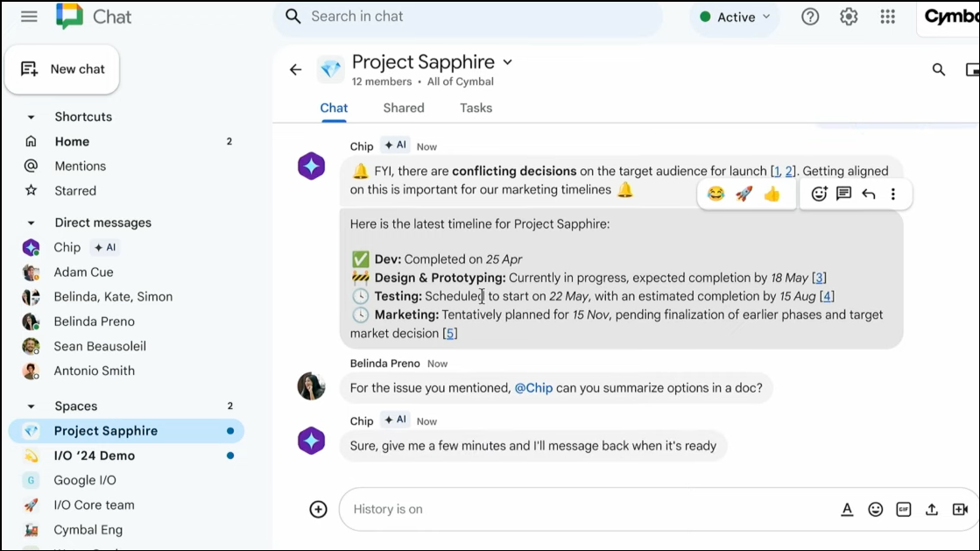Open citation link 2 in Chip's message
The image size is (980, 551).
click(789, 172)
